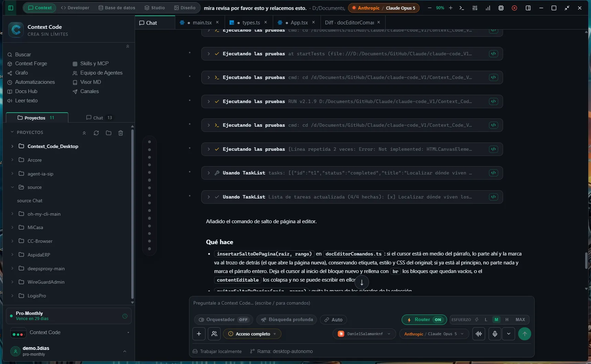Open the Acceso completo permissions dropdown
This screenshot has height=364, width=591.
[252, 334]
